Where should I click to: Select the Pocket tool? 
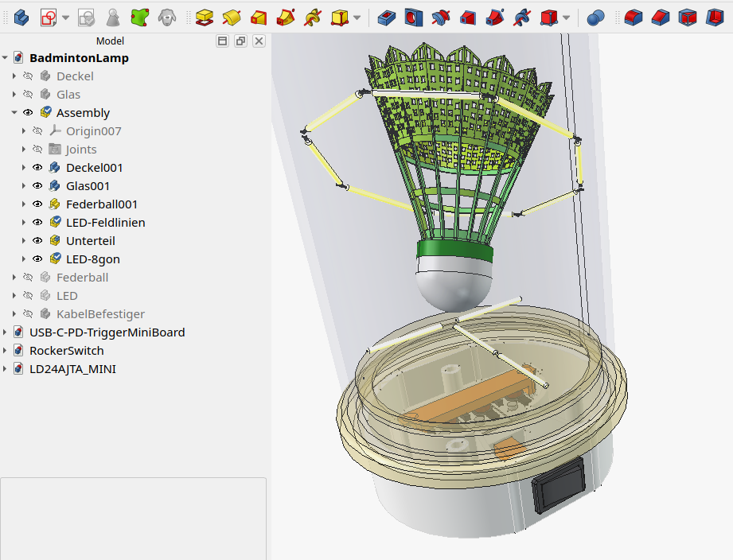tap(387, 17)
